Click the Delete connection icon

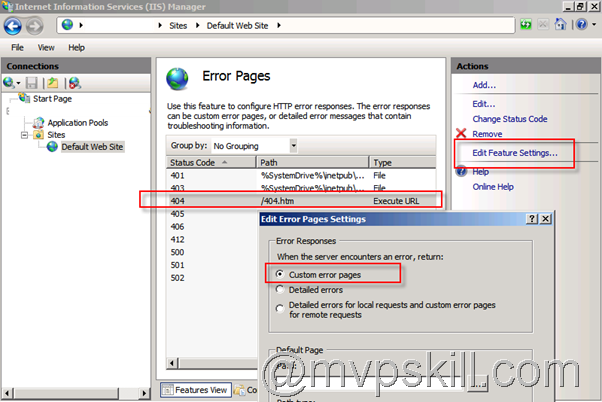pyautogui.click(x=74, y=83)
